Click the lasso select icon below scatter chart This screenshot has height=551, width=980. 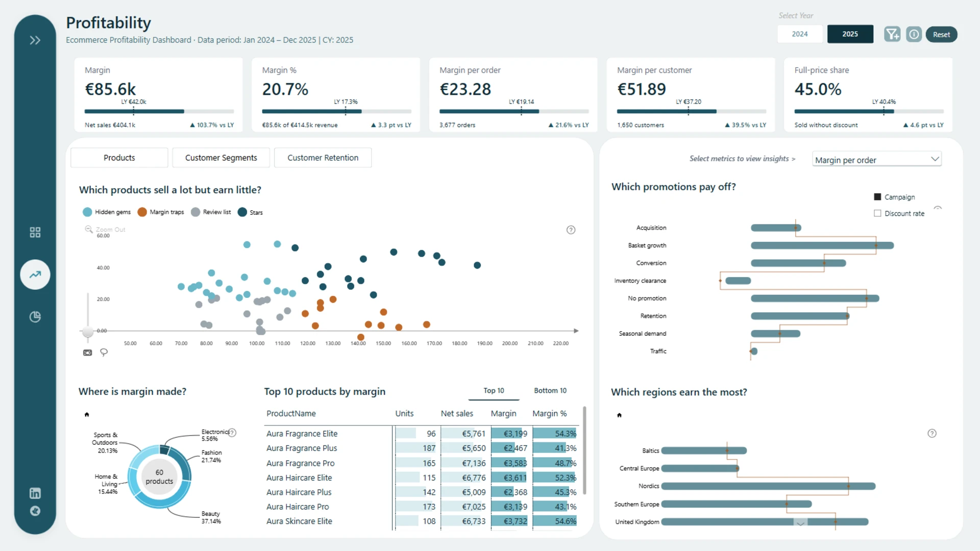[104, 353]
